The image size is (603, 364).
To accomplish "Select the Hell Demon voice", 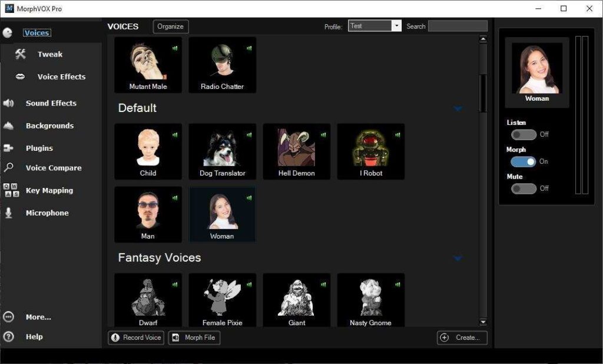I will point(296,151).
